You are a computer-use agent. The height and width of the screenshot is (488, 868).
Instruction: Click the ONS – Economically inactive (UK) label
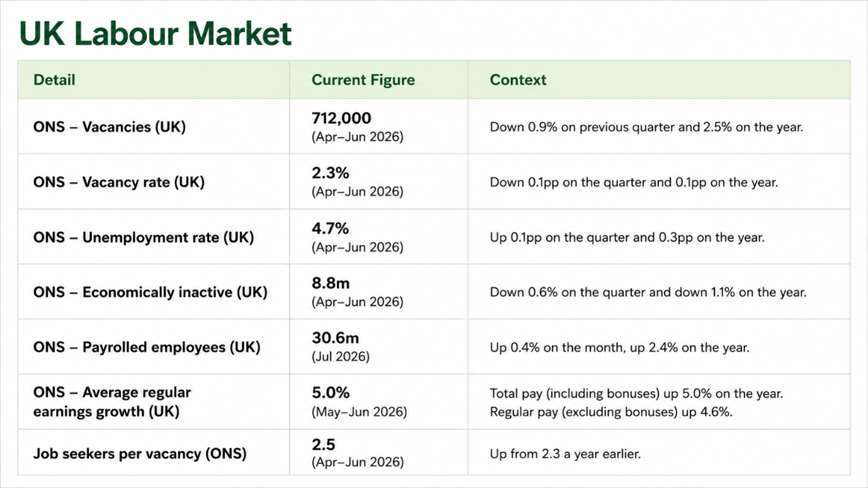click(150, 292)
